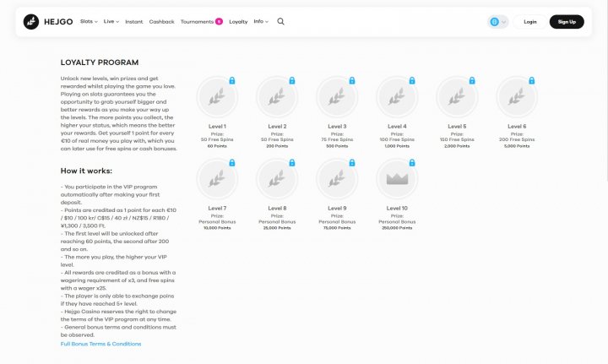Click the Level 10 crown badge
608x364 pixels.
[397, 179]
